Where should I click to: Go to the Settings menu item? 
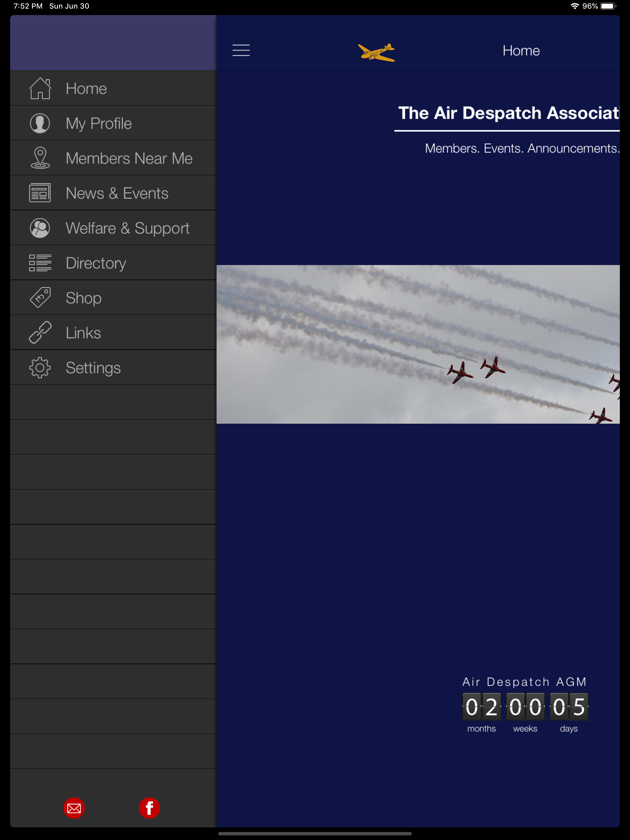pos(113,368)
